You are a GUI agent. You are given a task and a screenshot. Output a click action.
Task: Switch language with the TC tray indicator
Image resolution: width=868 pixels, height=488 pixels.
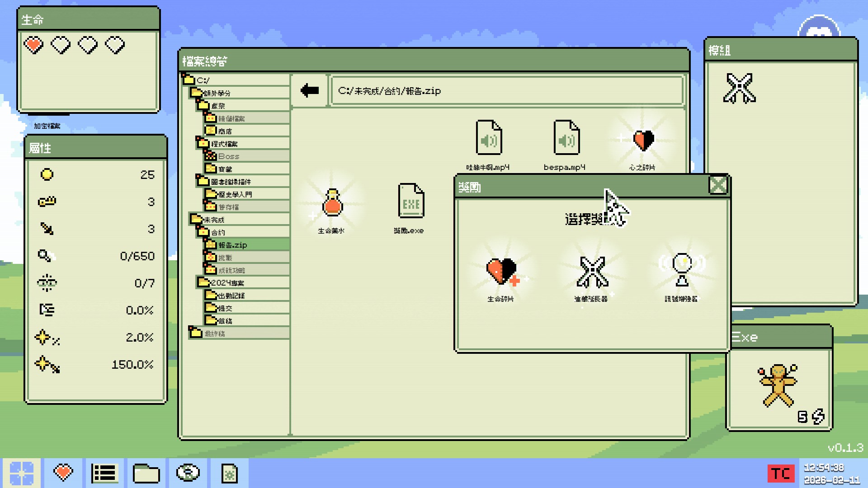(781, 474)
